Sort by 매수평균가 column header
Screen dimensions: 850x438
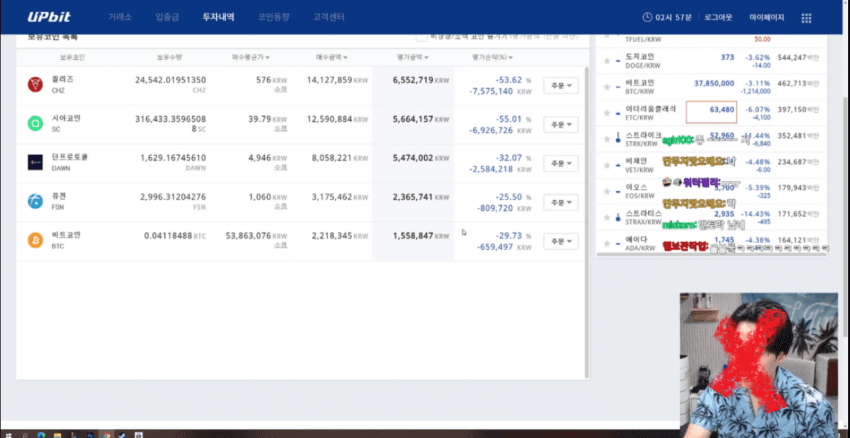251,57
